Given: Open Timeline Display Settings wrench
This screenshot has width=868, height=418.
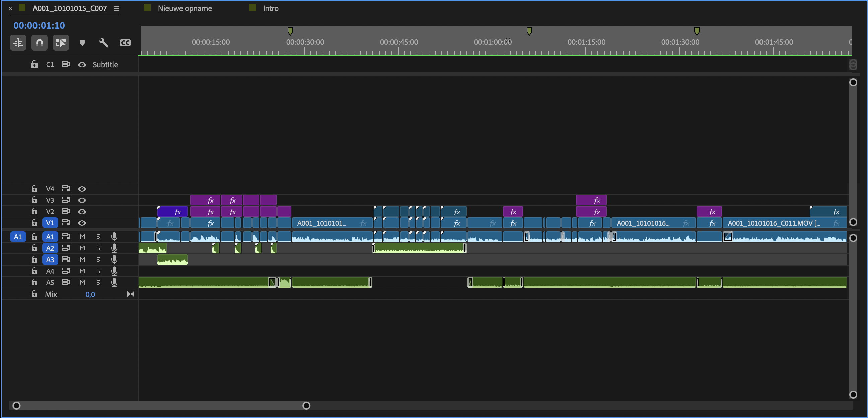Looking at the screenshot, I should 104,43.
